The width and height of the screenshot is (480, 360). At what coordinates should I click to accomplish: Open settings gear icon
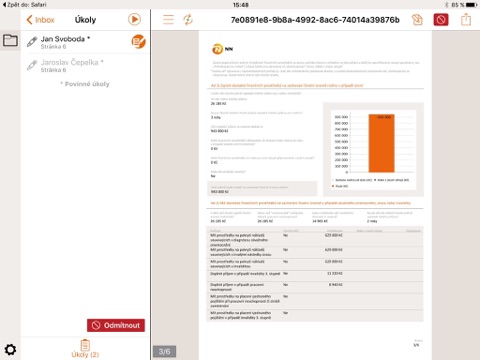point(10,350)
